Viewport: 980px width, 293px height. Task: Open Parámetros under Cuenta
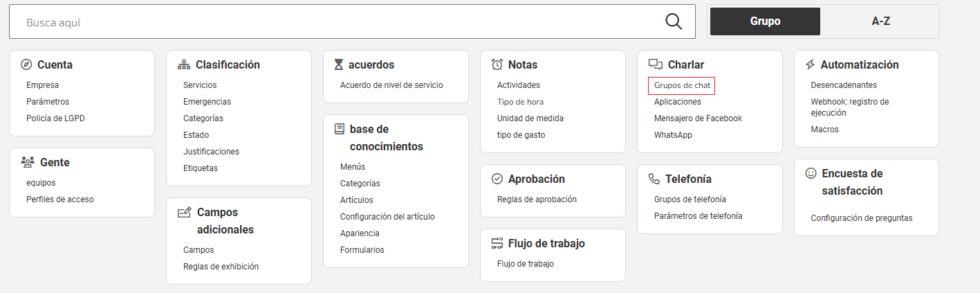pyautogui.click(x=48, y=102)
